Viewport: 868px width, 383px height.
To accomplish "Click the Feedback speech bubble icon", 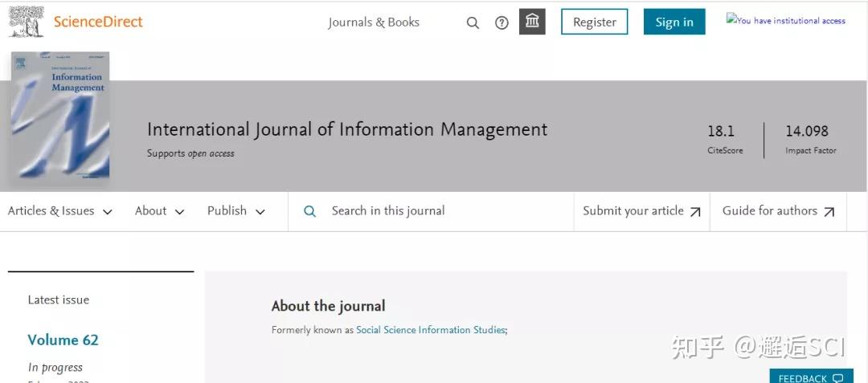I will click(838, 378).
